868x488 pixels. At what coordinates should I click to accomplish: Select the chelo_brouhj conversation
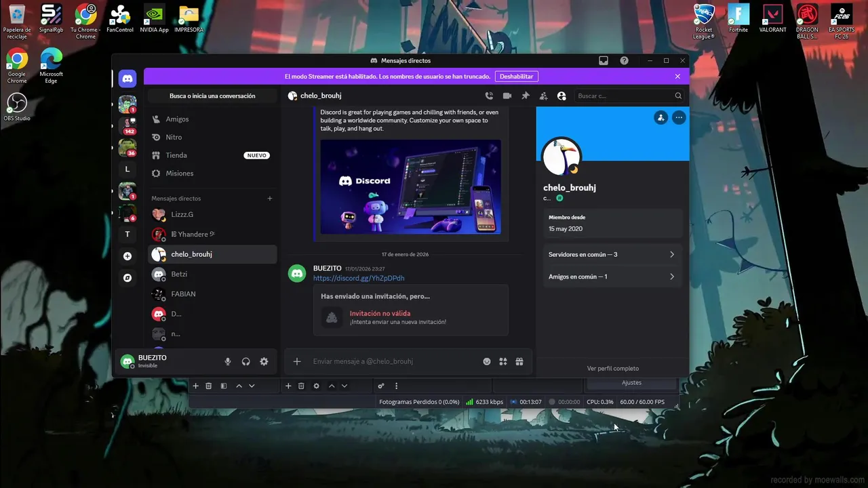click(x=212, y=254)
